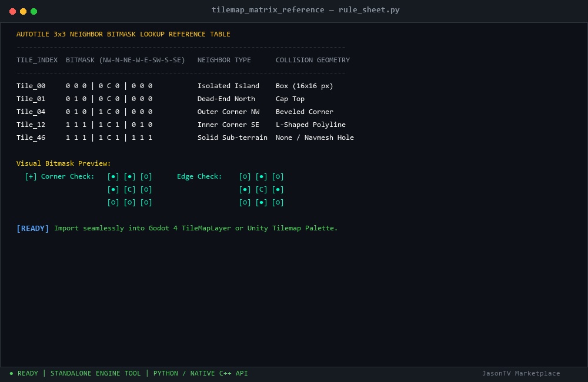This screenshot has height=382, width=588.
Task: Click the green maximize window button
Action: click(x=34, y=11)
